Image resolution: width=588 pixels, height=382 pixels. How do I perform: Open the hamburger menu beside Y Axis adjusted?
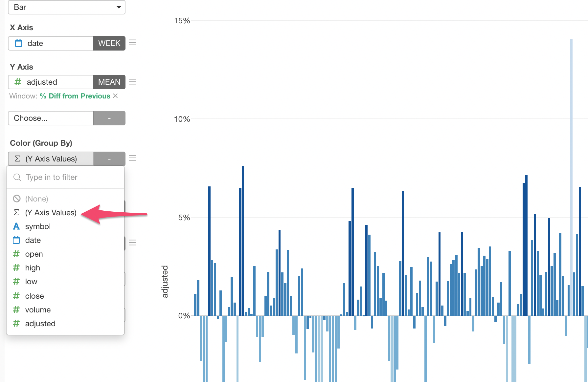click(132, 82)
